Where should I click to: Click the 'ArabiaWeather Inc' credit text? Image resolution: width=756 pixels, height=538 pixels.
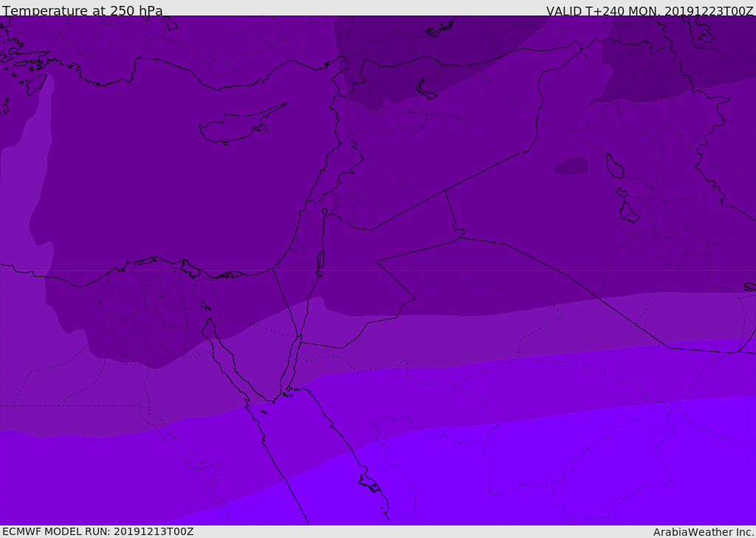pyautogui.click(x=702, y=532)
